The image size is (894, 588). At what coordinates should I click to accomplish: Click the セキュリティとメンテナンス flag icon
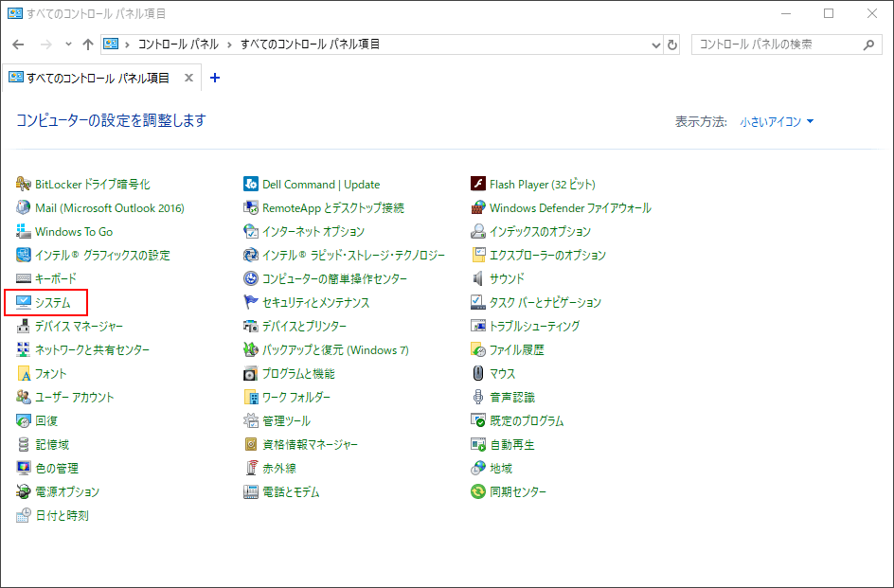pyautogui.click(x=251, y=302)
